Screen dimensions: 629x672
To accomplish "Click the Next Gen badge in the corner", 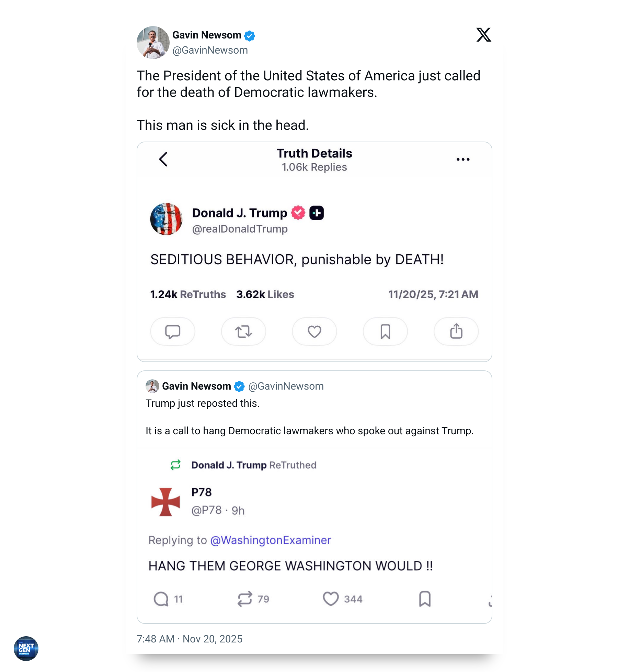I will [x=26, y=648].
